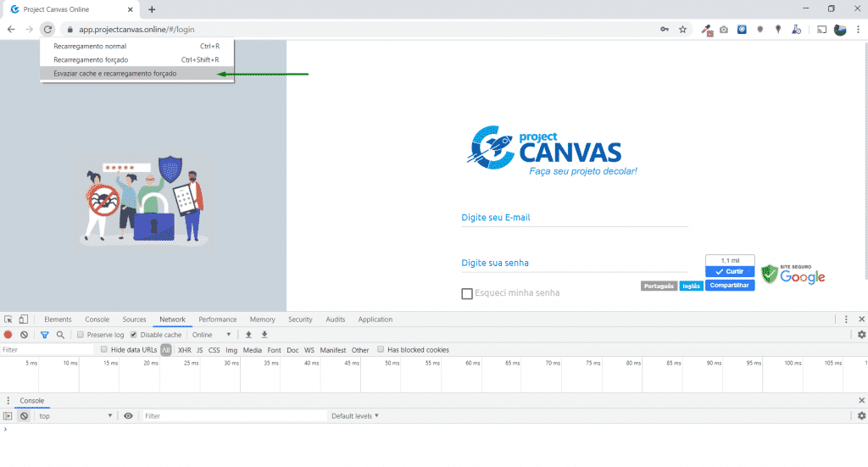Click the reload page button
The width and height of the screenshot is (868, 467).
pos(47,30)
